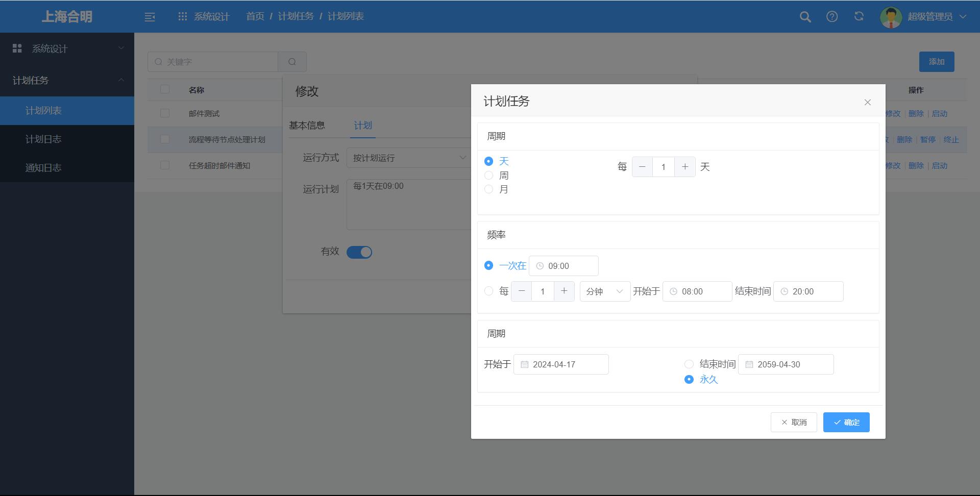Click 启动 for the 邮件测试 row

940,113
